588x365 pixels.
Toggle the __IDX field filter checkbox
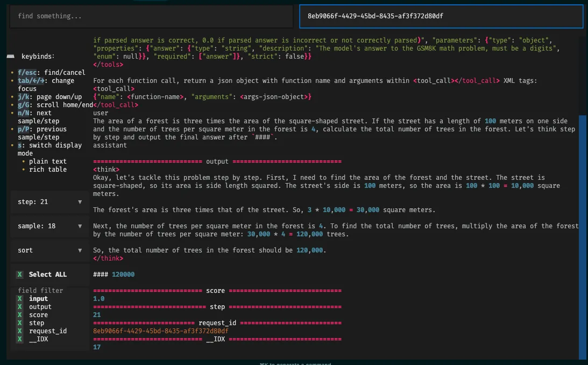(19, 339)
